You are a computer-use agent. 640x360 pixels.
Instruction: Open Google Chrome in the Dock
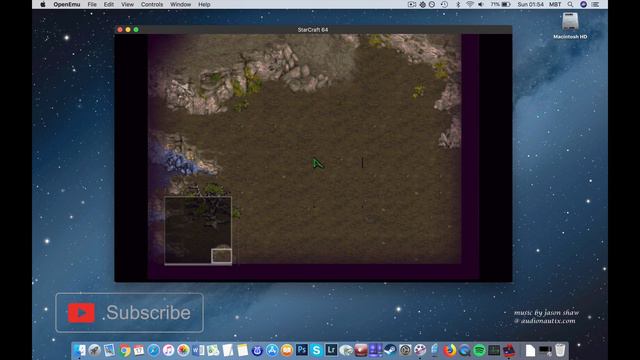tap(124, 350)
